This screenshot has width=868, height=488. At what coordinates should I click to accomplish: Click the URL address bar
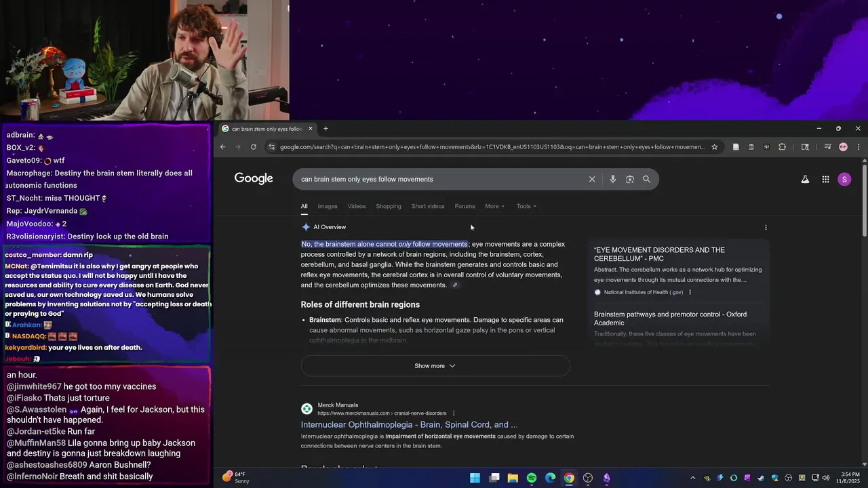(x=492, y=147)
